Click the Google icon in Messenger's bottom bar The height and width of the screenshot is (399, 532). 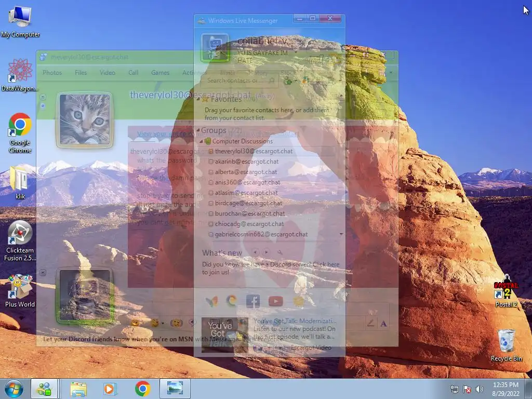[232, 301]
